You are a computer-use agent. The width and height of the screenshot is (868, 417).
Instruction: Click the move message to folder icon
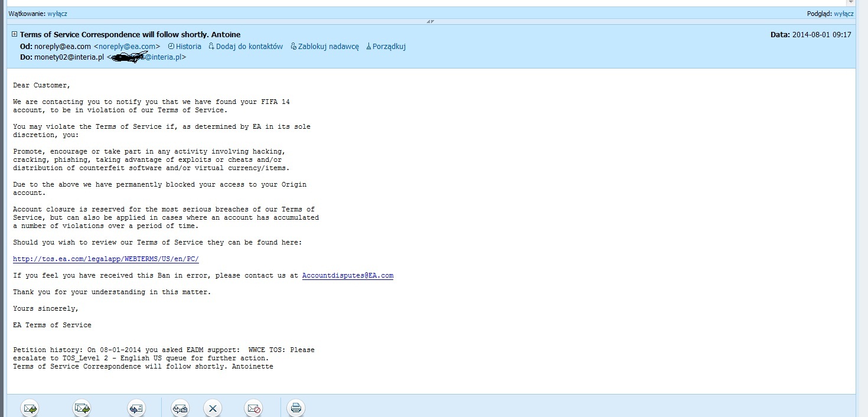coord(180,408)
